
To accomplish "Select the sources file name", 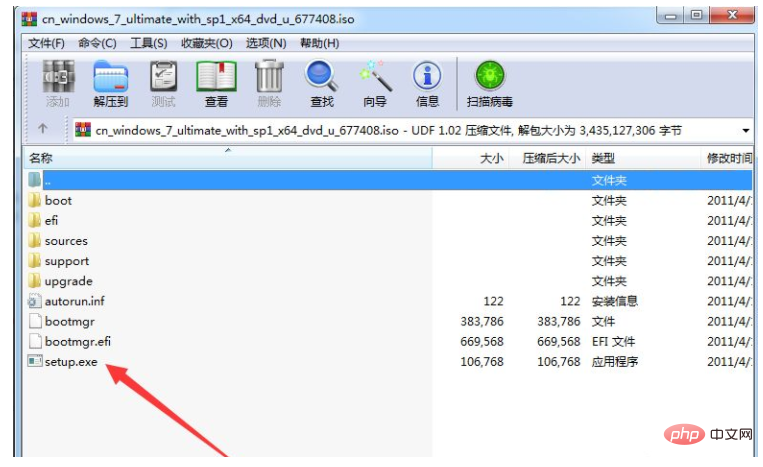I will pyautogui.click(x=66, y=241).
